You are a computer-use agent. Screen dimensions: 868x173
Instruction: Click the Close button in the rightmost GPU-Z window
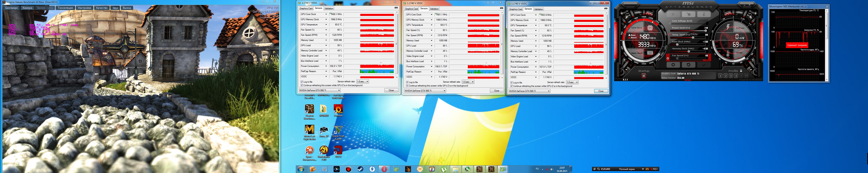pyautogui.click(x=601, y=91)
